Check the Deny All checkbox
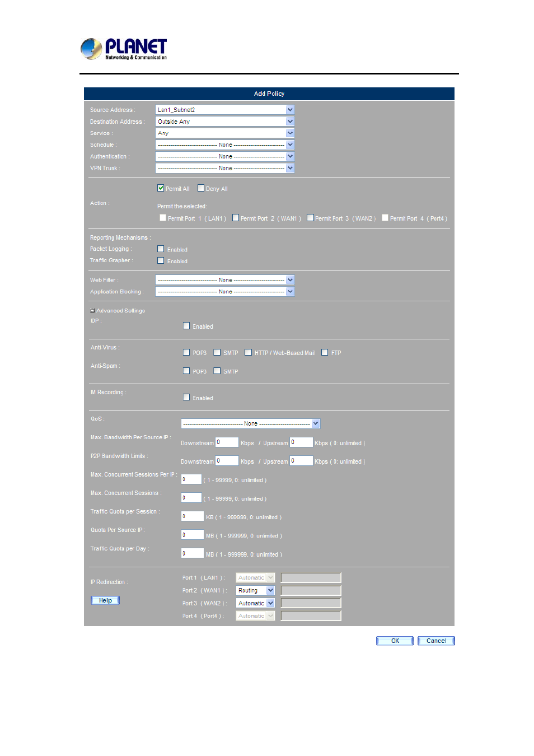Viewport: 534px width, 756px height. 201,188
